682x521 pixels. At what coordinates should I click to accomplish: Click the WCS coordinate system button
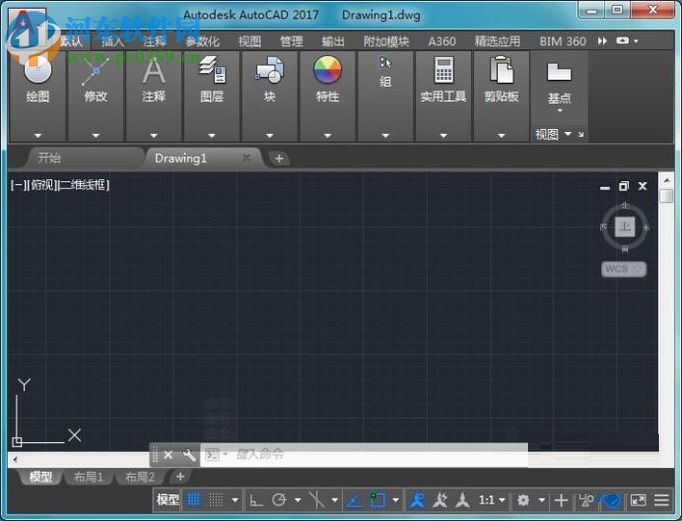624,269
